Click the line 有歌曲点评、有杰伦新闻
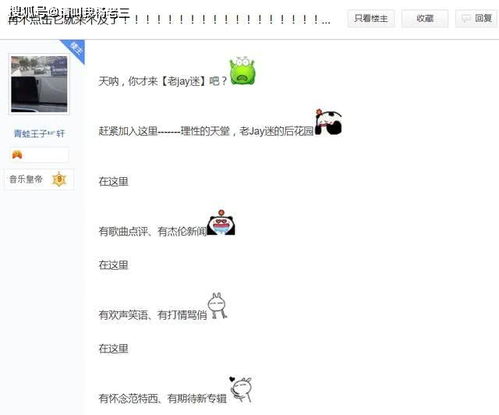This screenshot has width=499, height=415. pyautogui.click(x=153, y=231)
